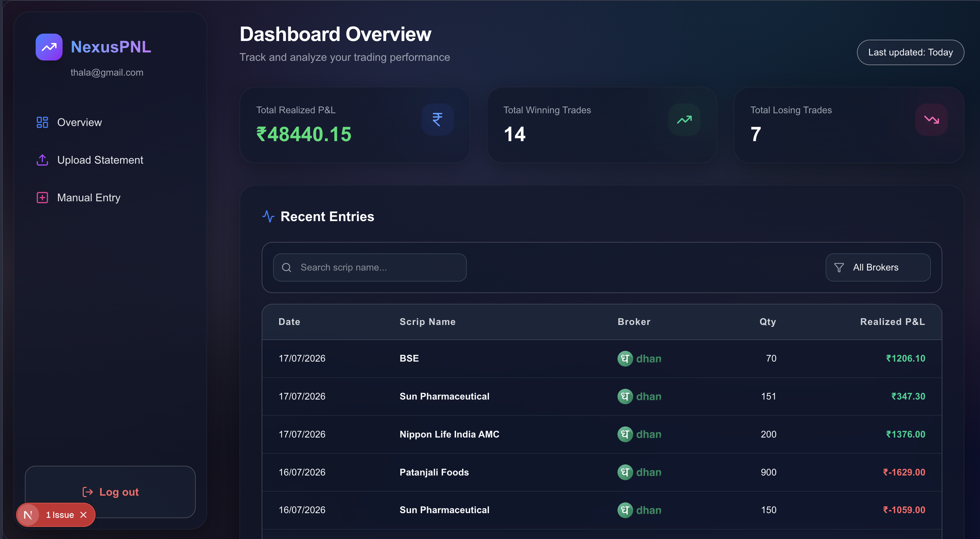Click the NexusPNL logo icon
Image resolution: width=980 pixels, height=539 pixels.
point(49,47)
